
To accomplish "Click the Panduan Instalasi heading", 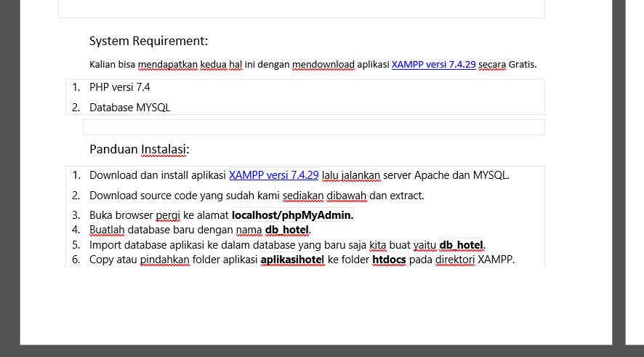I will 139,149.
